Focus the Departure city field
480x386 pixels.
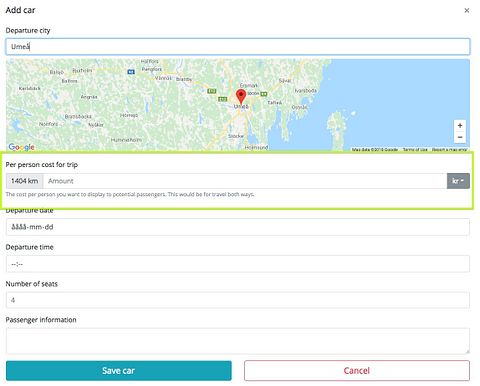(238, 47)
